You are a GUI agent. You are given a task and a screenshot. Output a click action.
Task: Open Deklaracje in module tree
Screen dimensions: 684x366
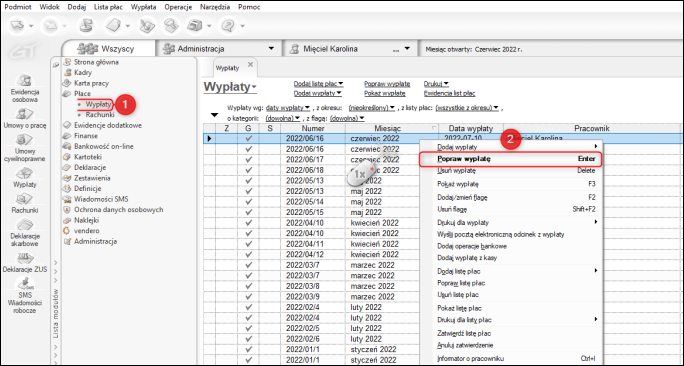tap(90, 168)
